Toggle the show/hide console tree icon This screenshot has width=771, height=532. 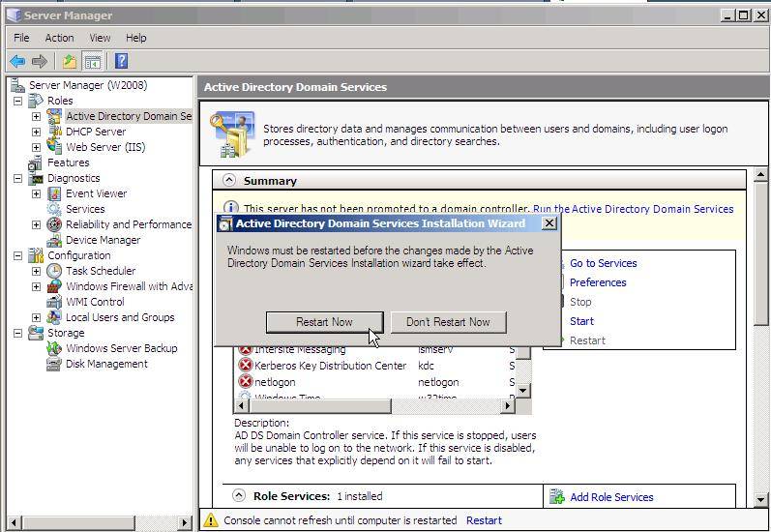click(x=93, y=62)
